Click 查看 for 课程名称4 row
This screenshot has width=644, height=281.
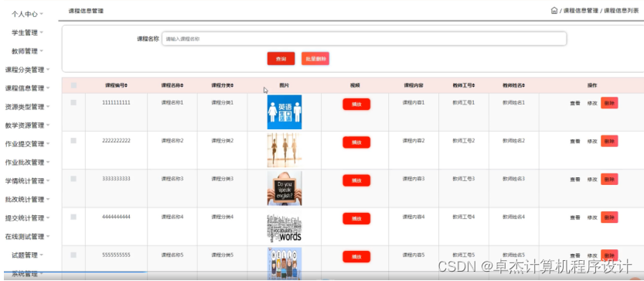coord(575,218)
